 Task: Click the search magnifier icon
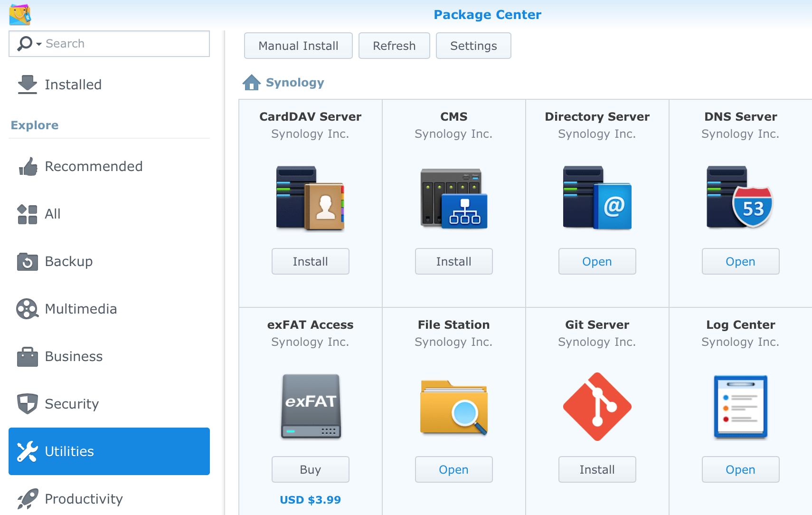(x=25, y=44)
